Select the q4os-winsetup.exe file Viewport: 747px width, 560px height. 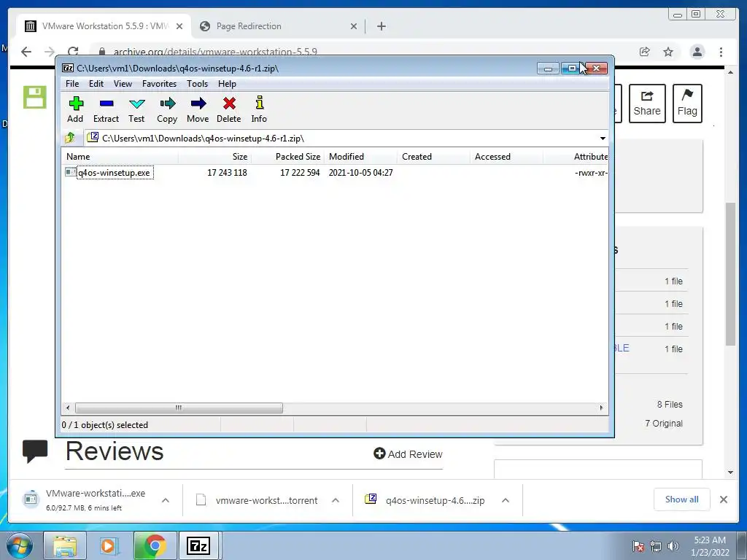pos(115,172)
